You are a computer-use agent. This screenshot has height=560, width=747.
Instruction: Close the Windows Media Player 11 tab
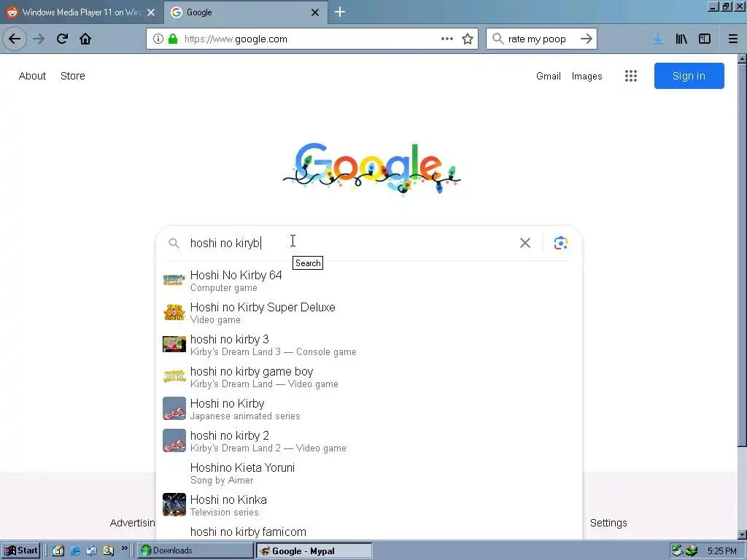tap(151, 12)
